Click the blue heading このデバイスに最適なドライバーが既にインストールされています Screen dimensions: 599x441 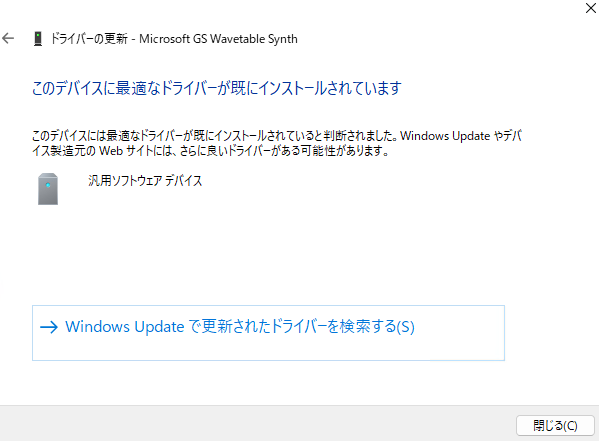(217, 88)
